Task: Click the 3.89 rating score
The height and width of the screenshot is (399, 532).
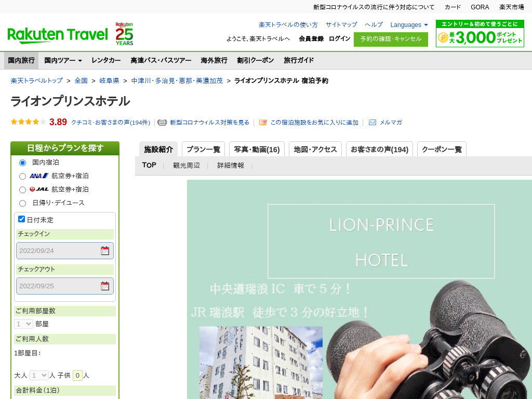Action: coord(58,122)
